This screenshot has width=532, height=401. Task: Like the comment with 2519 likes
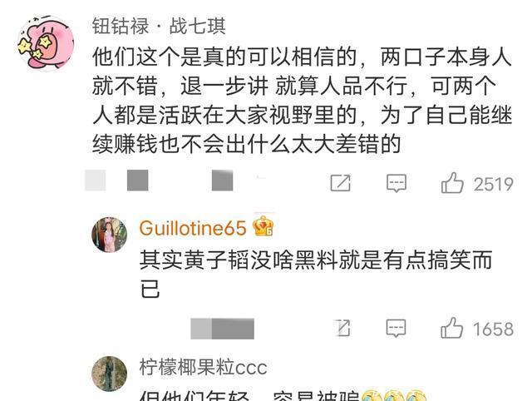pos(452,183)
